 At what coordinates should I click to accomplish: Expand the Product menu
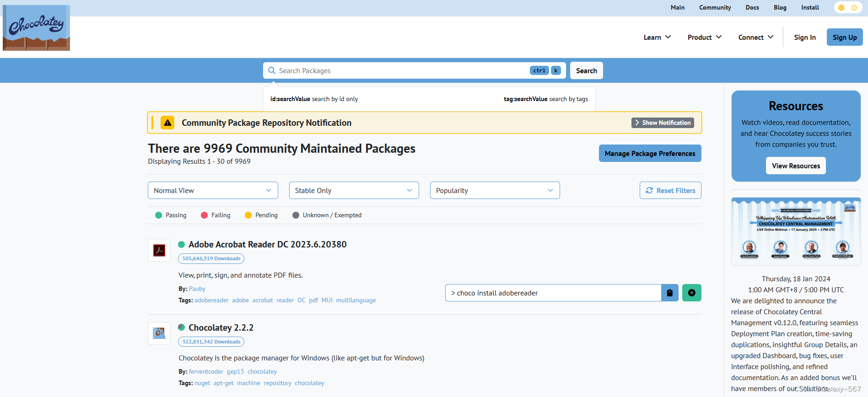[705, 37]
